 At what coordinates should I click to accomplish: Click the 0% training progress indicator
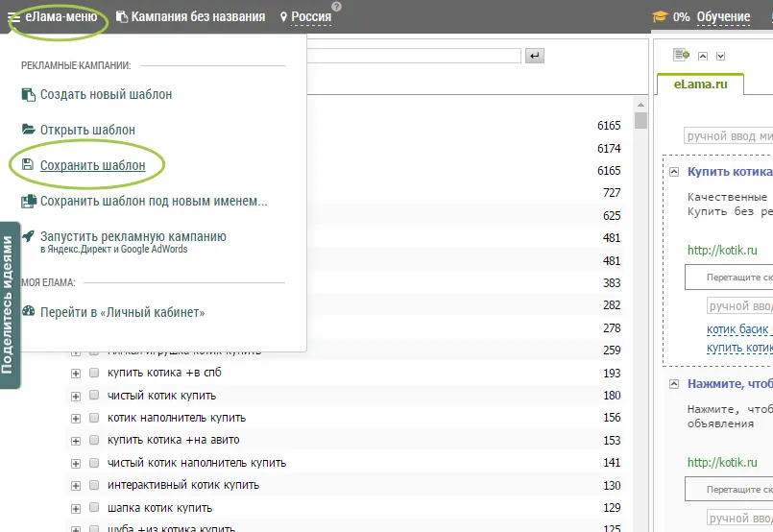coord(682,16)
